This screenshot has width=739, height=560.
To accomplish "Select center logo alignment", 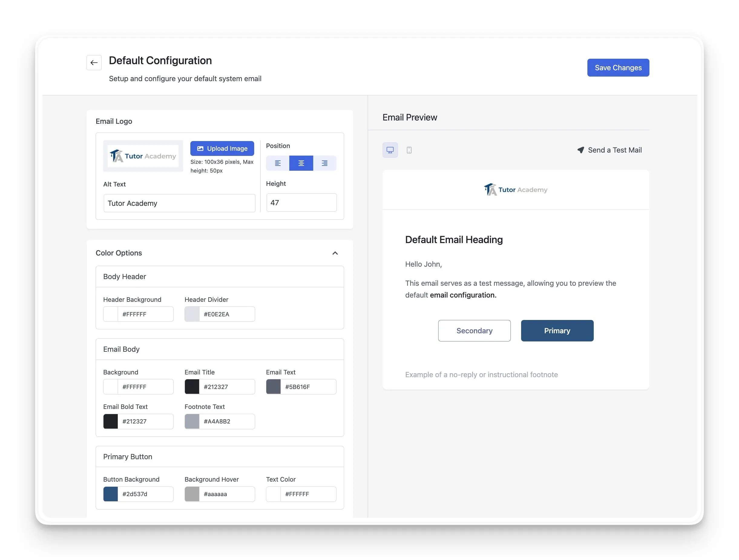I will coord(301,163).
